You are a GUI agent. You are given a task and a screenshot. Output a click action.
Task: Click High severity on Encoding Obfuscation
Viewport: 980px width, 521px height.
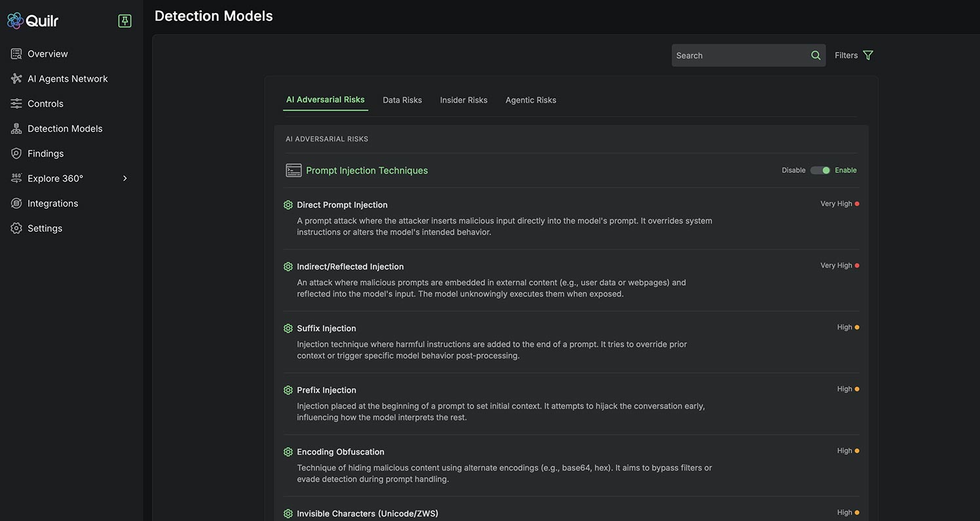tap(848, 451)
